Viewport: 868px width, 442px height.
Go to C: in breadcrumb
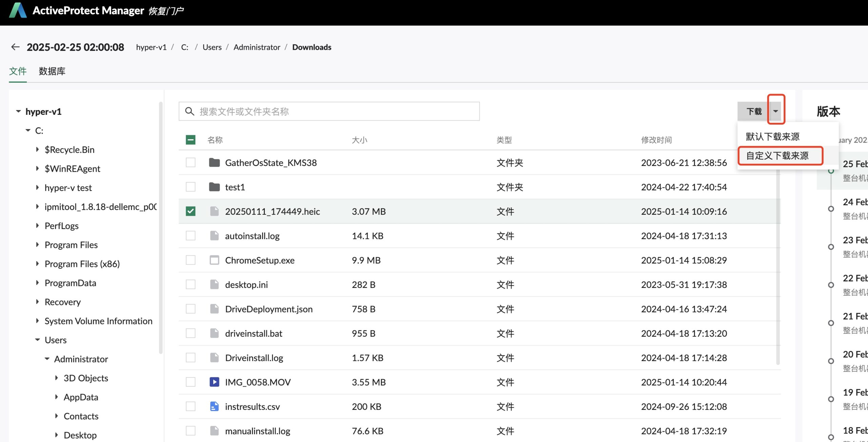tap(185, 47)
